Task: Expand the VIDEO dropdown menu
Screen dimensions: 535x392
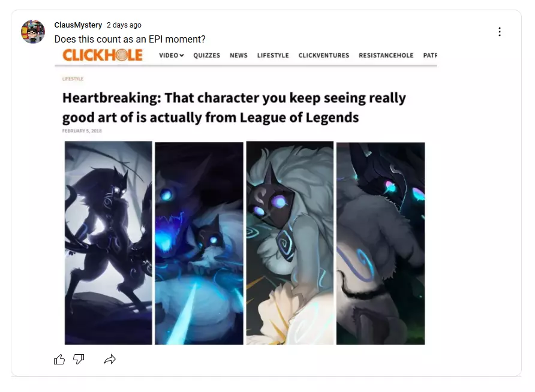Action: 172,55
